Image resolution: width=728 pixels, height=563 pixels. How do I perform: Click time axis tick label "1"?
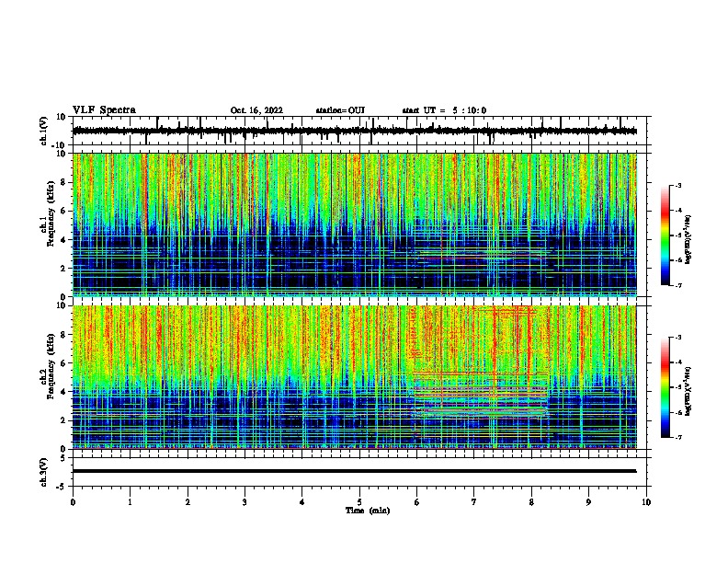click(x=130, y=502)
